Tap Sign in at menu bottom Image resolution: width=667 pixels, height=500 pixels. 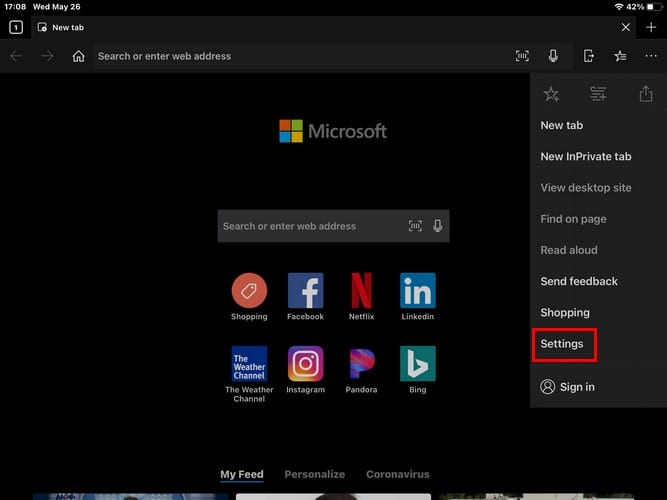coord(576,387)
